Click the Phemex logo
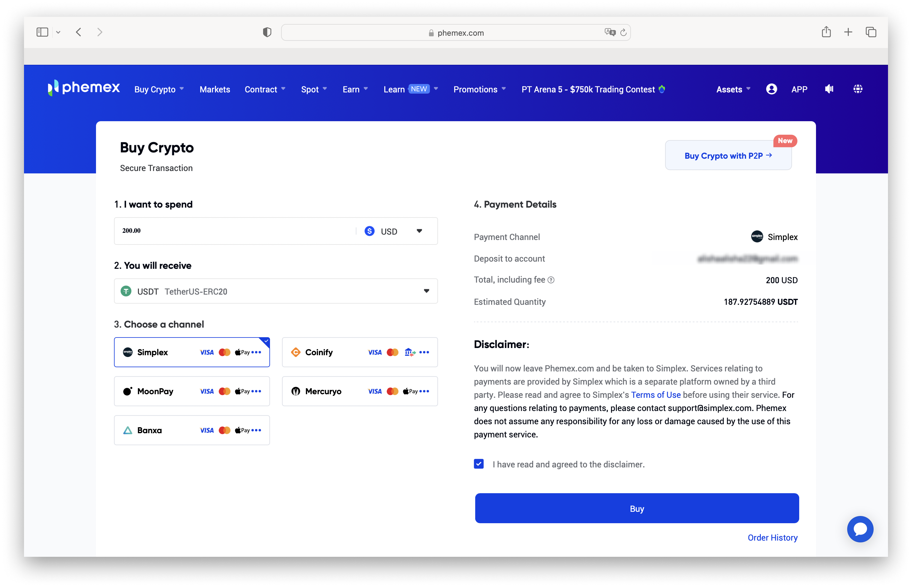The image size is (912, 588). [84, 88]
